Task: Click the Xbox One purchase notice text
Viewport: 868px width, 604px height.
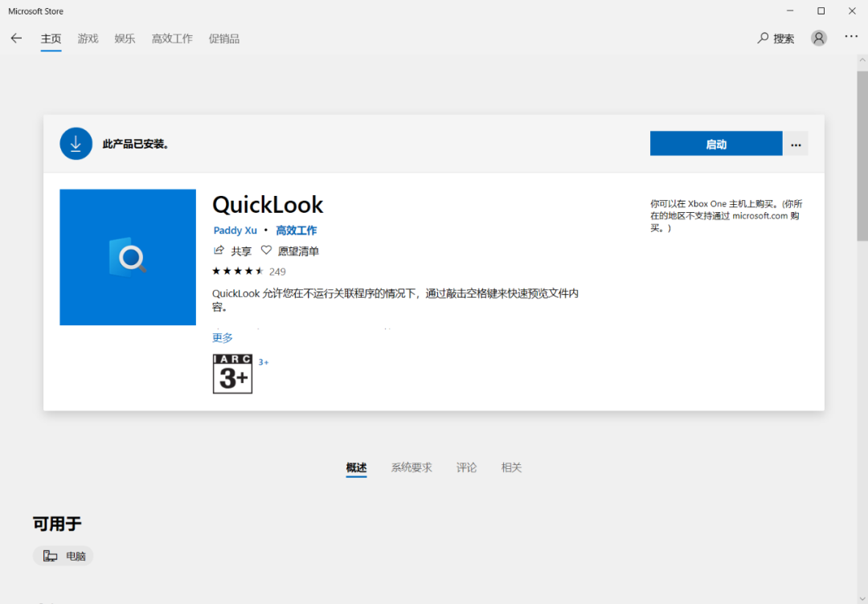Action: 727,216
